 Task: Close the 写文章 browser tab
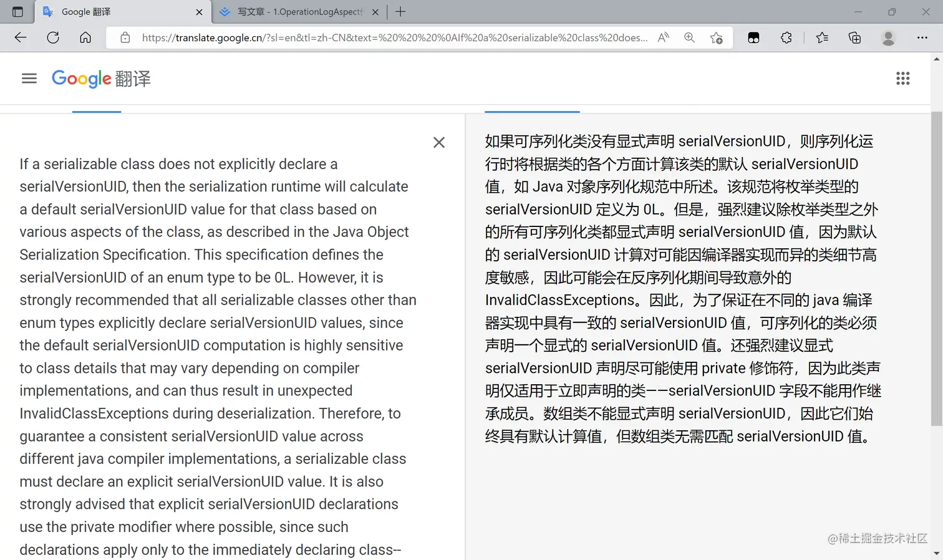click(x=375, y=12)
